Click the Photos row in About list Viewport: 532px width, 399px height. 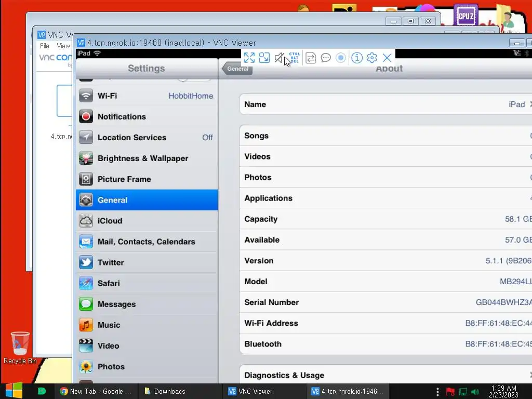click(x=386, y=177)
